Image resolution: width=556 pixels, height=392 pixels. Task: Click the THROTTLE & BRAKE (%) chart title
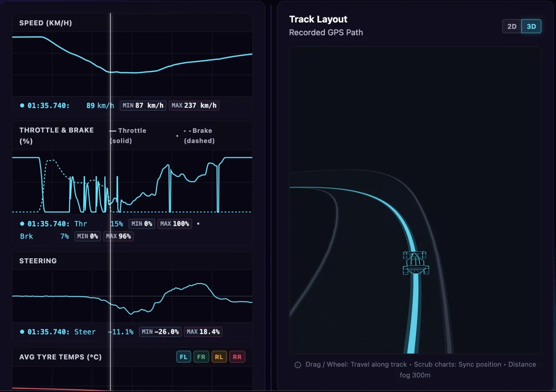pyautogui.click(x=56, y=135)
